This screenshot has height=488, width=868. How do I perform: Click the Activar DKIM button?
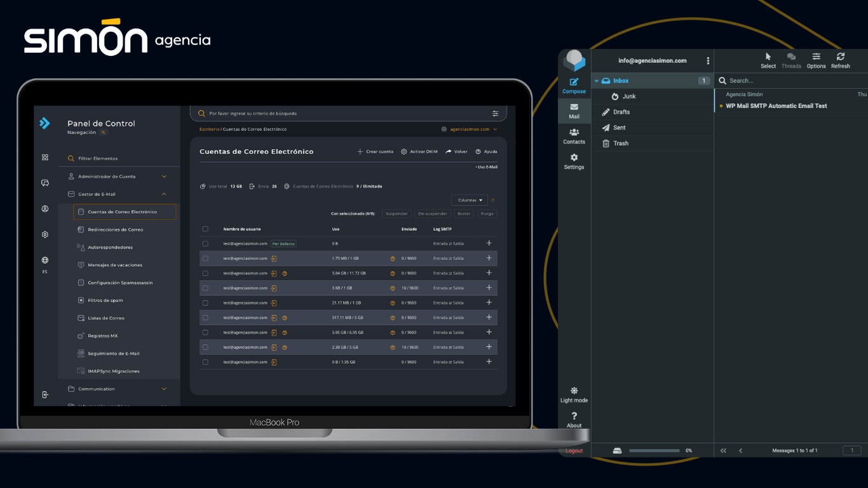point(419,152)
